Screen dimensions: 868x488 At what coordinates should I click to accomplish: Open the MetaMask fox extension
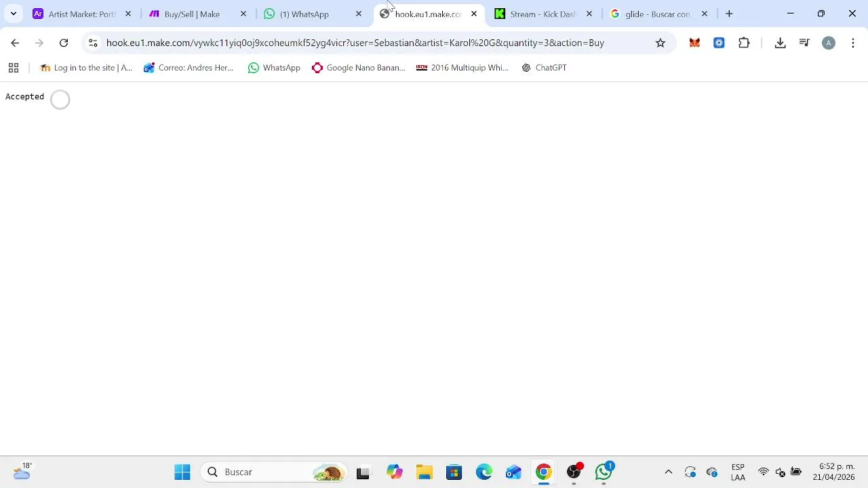point(694,43)
